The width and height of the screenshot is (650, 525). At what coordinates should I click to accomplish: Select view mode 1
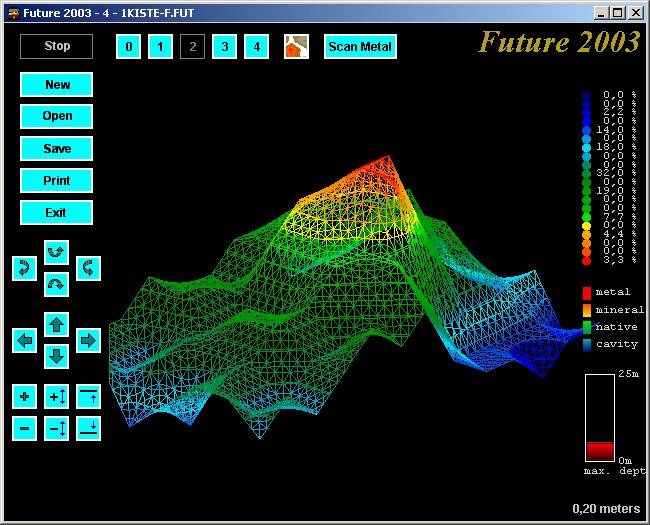160,46
